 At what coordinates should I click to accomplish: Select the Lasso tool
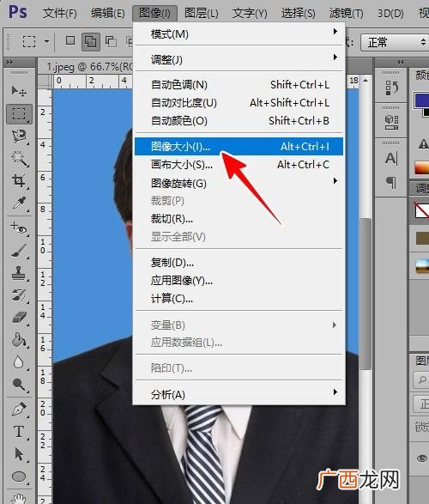tap(19, 137)
